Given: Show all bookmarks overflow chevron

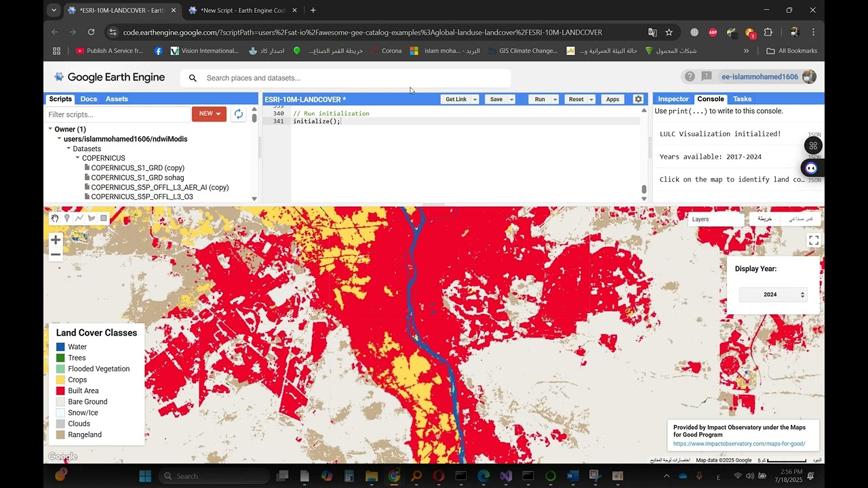Looking at the screenshot, I should [x=747, y=51].
